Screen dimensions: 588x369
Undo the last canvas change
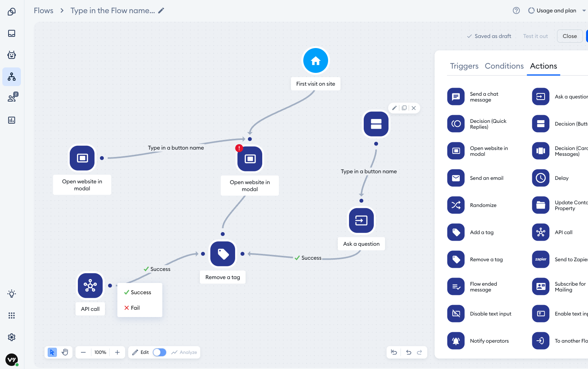click(x=409, y=352)
